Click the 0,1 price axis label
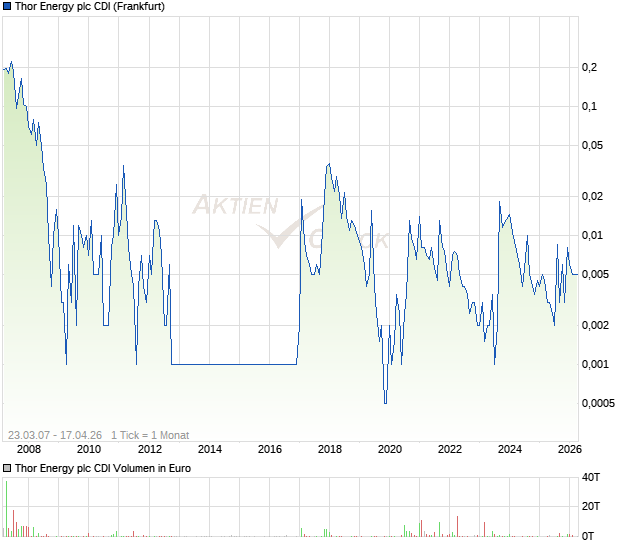 click(x=589, y=106)
